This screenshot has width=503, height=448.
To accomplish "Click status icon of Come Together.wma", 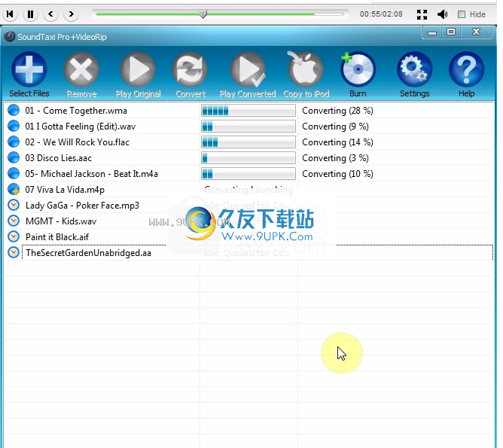I will (14, 110).
